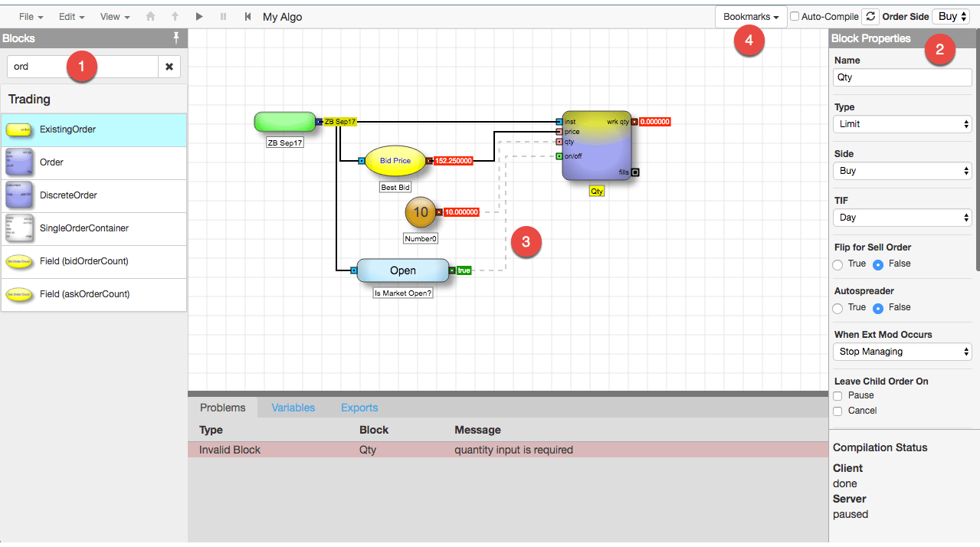Click the qty input port on order block

click(x=559, y=142)
